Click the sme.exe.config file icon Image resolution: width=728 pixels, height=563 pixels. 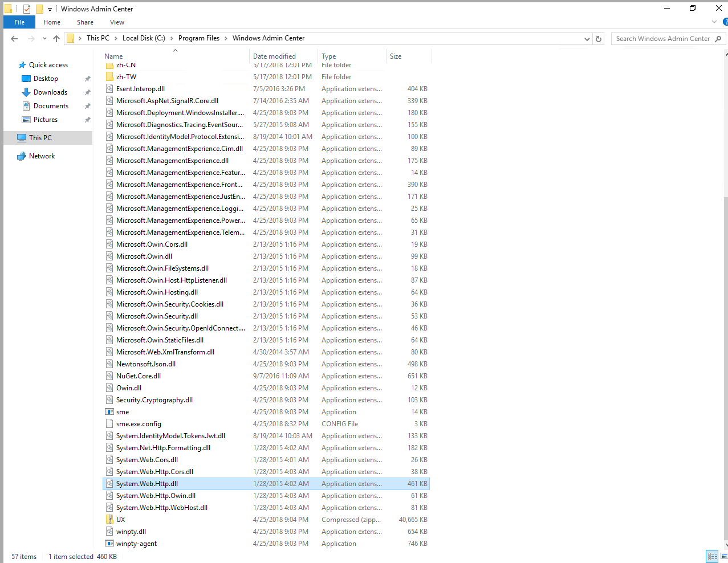[109, 424]
